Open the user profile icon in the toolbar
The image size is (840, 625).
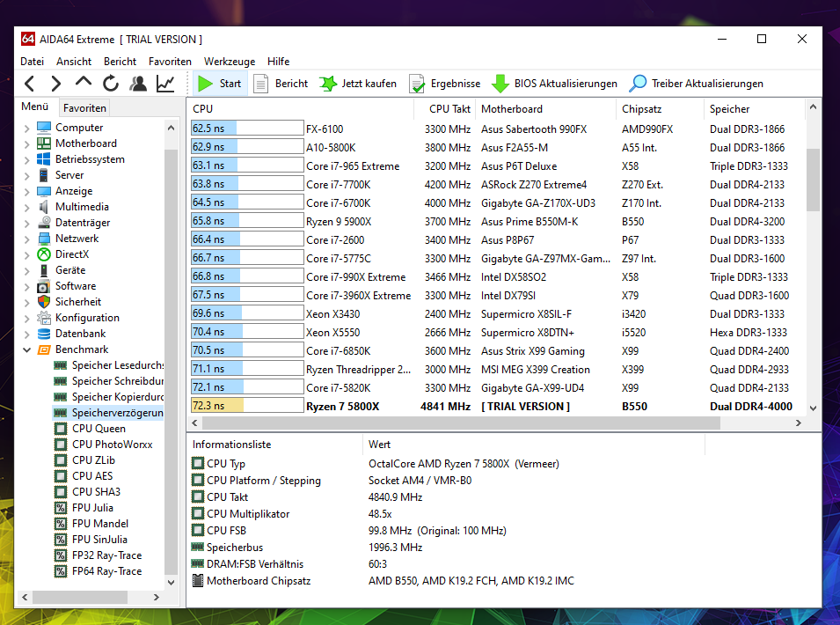point(138,84)
